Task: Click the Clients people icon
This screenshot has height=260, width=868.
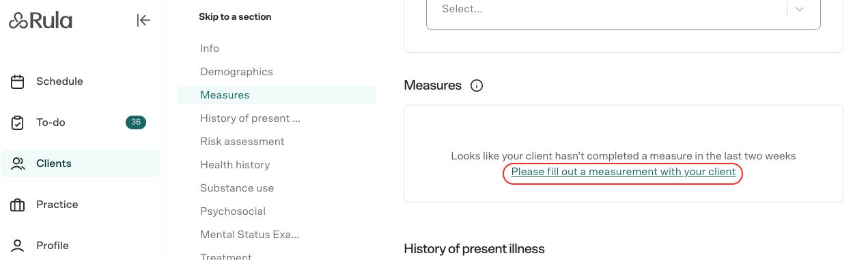Action: tap(18, 164)
